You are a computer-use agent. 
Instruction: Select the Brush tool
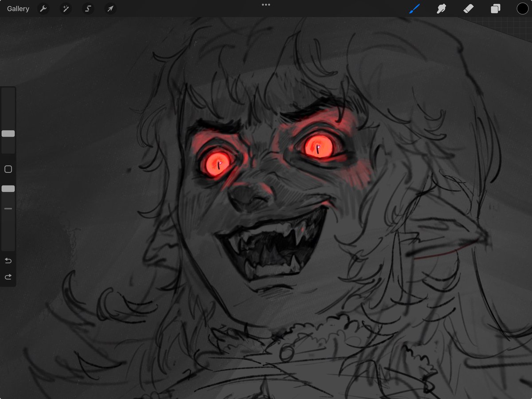tap(415, 9)
